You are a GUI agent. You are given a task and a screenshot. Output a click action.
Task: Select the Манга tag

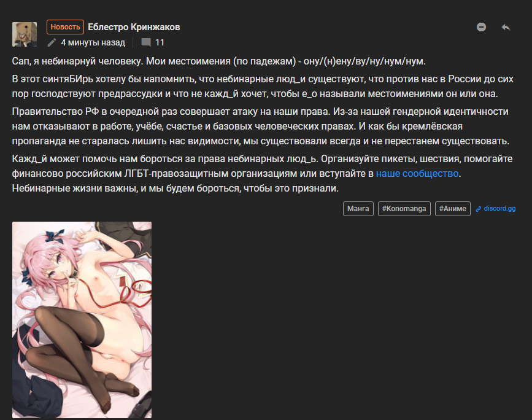tap(358, 209)
